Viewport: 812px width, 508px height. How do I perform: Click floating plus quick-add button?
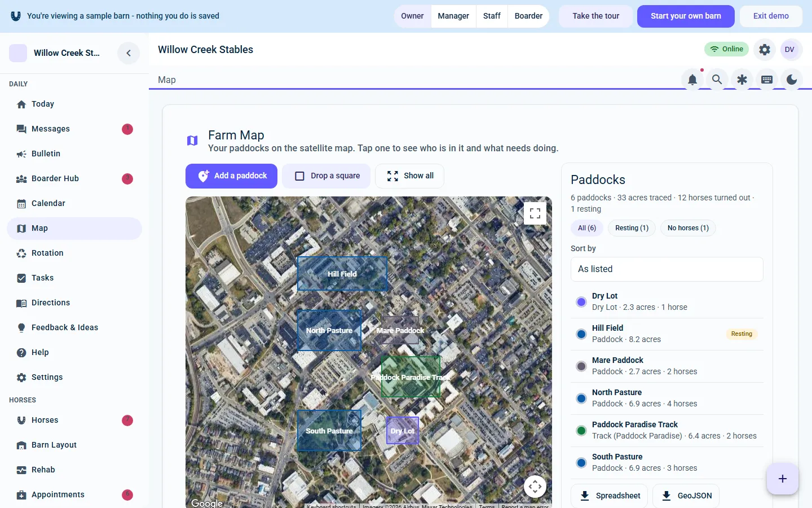point(783,479)
